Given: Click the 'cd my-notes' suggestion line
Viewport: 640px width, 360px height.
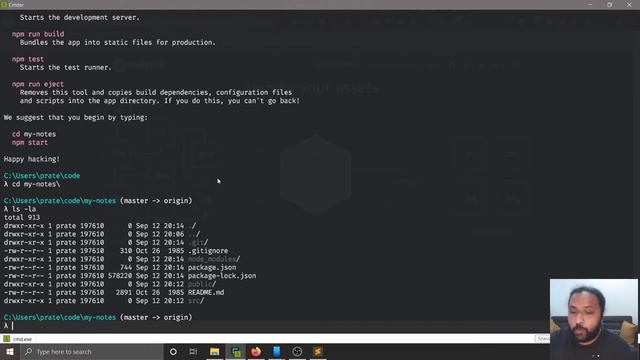Looking at the screenshot, I should click(x=34, y=134).
